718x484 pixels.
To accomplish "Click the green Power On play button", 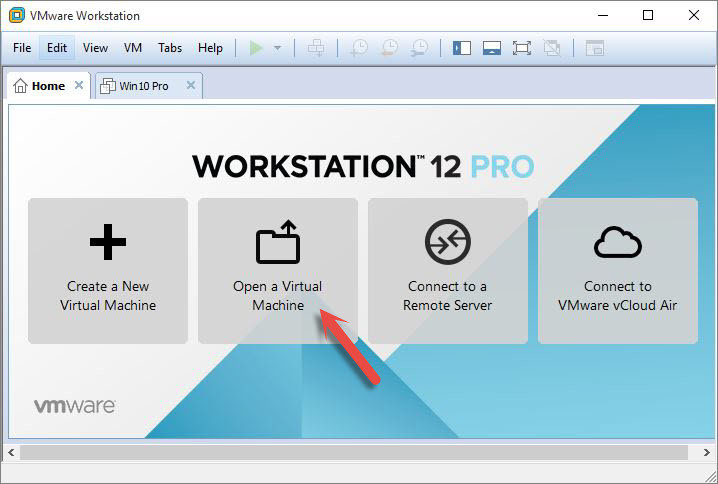I will tap(256, 48).
